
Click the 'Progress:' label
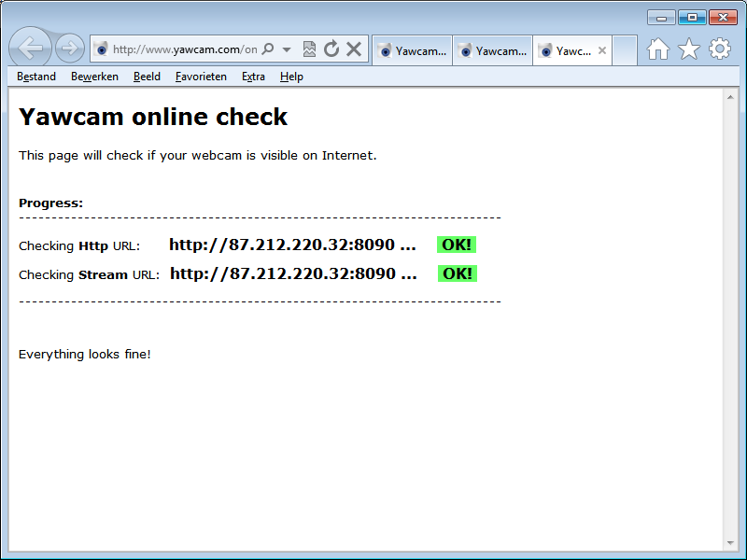pos(51,203)
